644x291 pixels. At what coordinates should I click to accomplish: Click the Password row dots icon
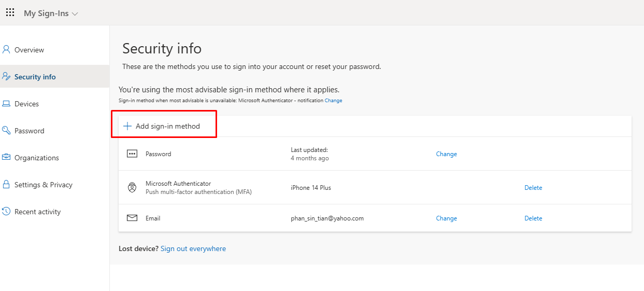click(x=132, y=154)
